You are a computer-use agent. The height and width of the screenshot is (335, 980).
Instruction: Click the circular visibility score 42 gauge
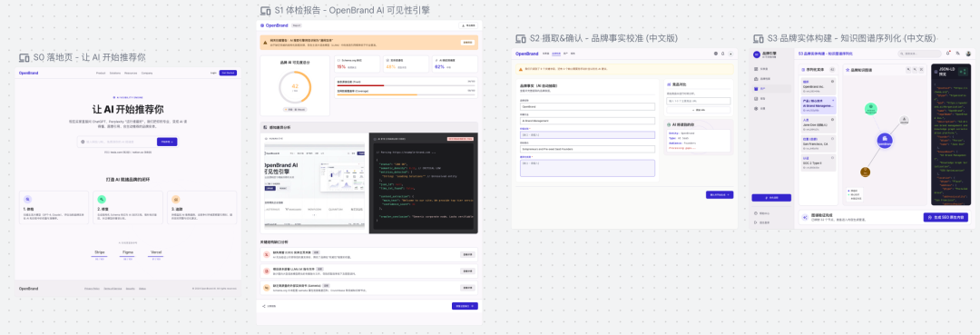(x=294, y=87)
